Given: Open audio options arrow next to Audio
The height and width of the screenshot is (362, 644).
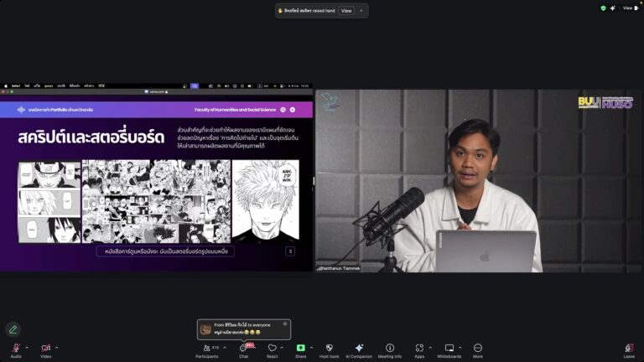Looking at the screenshot, I should 27,348.
